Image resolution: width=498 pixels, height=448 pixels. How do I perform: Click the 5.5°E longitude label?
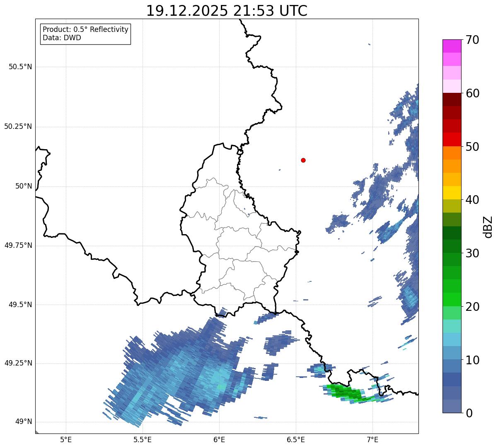pyautogui.click(x=143, y=439)
